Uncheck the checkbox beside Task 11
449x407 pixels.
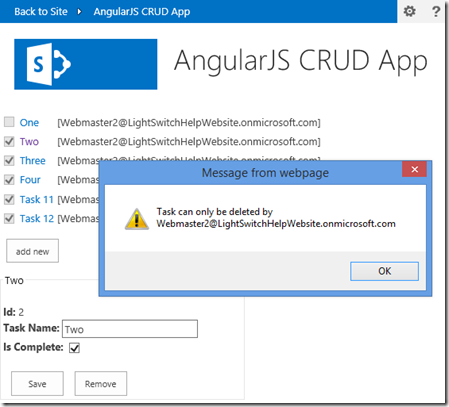(9, 199)
